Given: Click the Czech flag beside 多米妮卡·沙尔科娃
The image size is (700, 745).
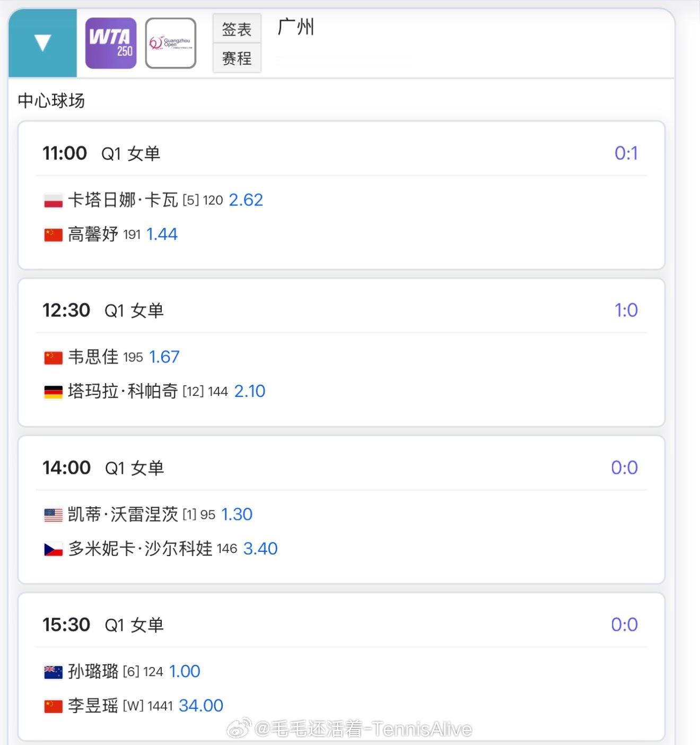Looking at the screenshot, I should pyautogui.click(x=53, y=549).
